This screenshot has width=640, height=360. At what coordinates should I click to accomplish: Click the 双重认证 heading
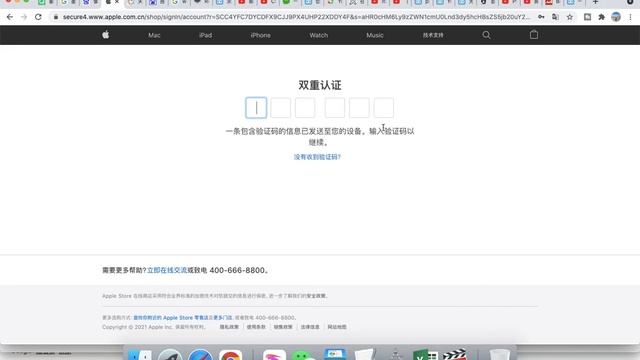tap(320, 85)
